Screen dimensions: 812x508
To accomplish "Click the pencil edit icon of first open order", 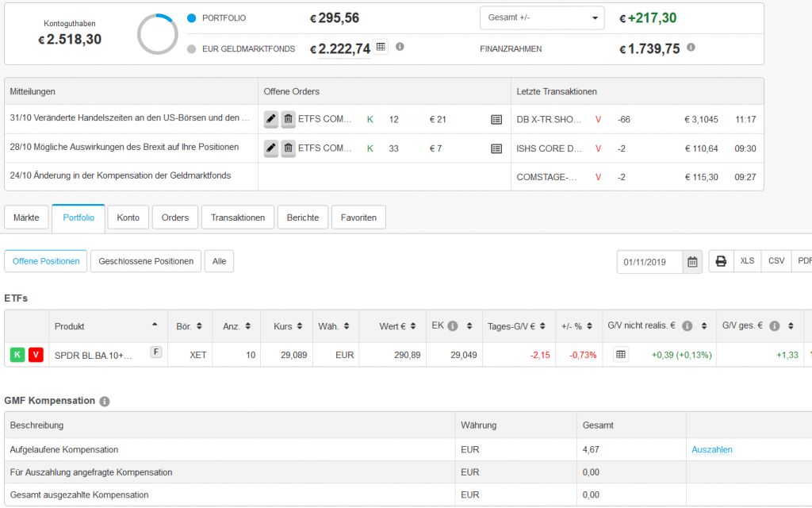I will (x=271, y=119).
